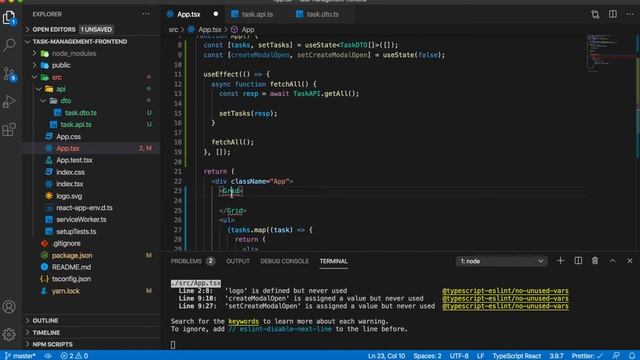The height and width of the screenshot is (360, 640).
Task: Click the Open Changes compare icon
Action: 595,14
